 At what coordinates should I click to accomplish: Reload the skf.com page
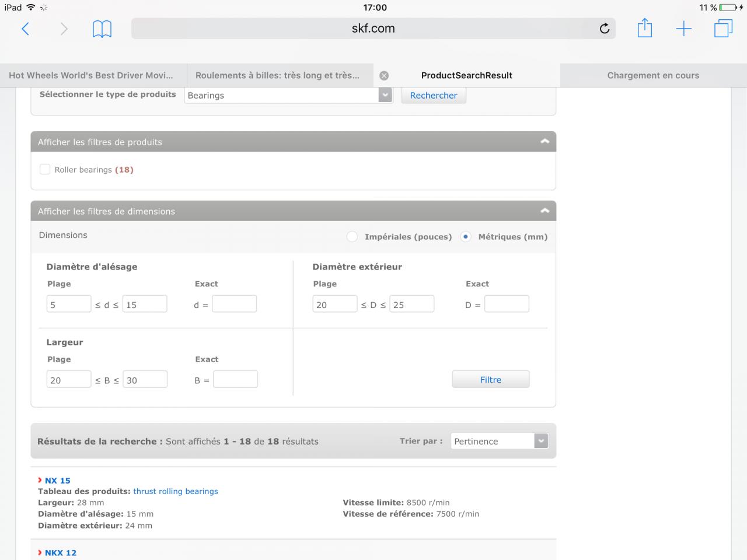pyautogui.click(x=605, y=29)
